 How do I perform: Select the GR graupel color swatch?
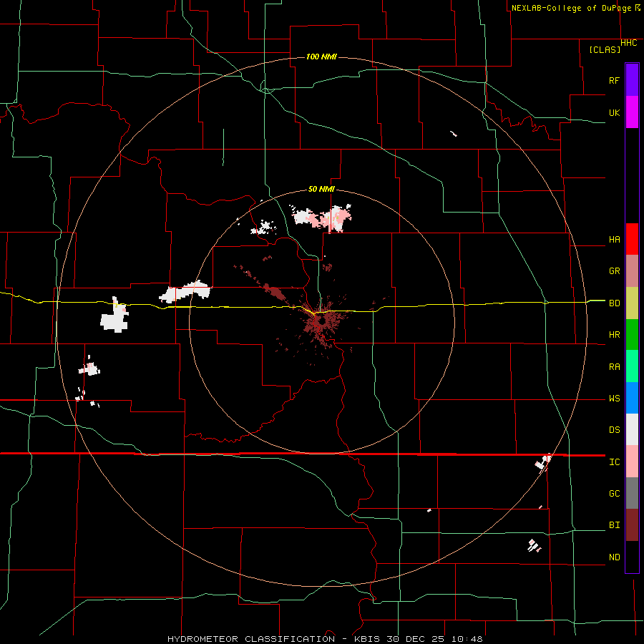(632, 271)
